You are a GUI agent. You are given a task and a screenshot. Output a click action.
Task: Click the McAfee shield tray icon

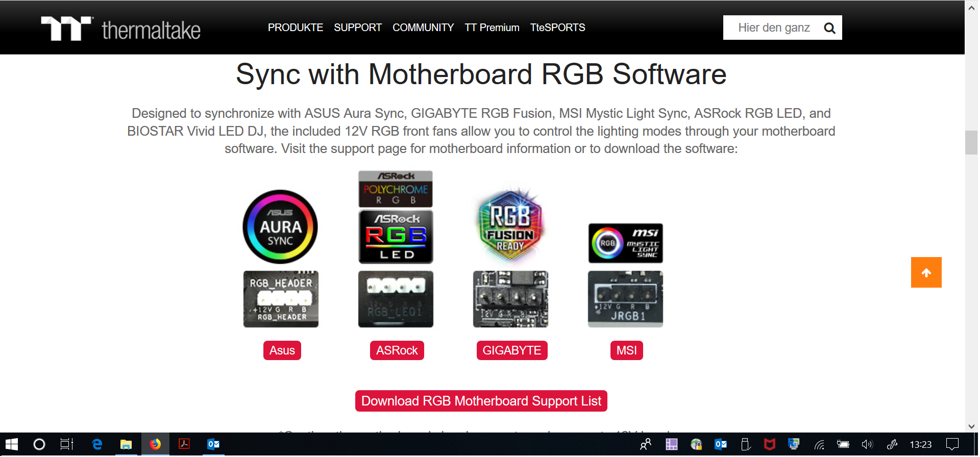coord(770,444)
